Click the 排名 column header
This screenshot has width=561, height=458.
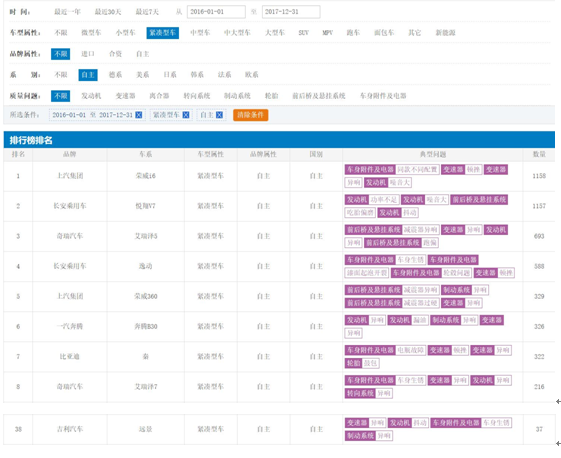click(18, 155)
